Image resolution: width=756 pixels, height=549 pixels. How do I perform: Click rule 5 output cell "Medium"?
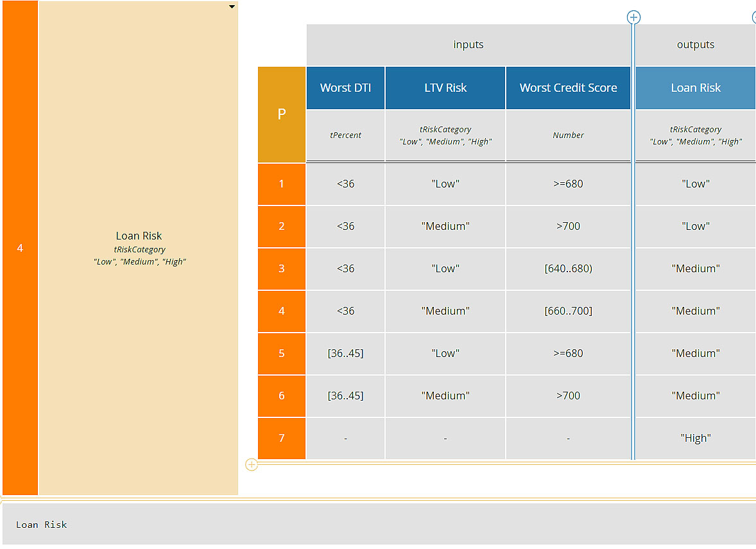point(696,354)
